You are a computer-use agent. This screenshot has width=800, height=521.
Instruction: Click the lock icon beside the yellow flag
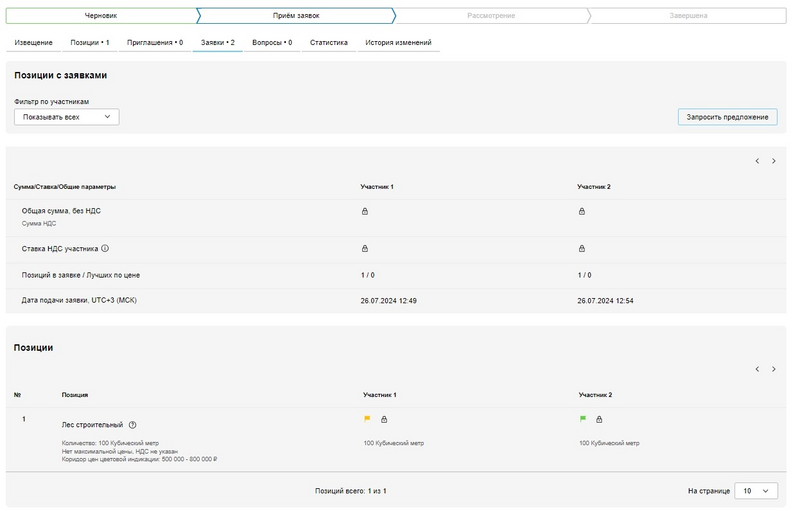coord(384,419)
